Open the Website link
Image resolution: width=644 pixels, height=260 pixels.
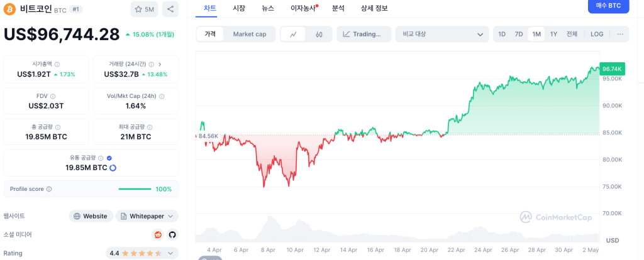click(x=91, y=216)
